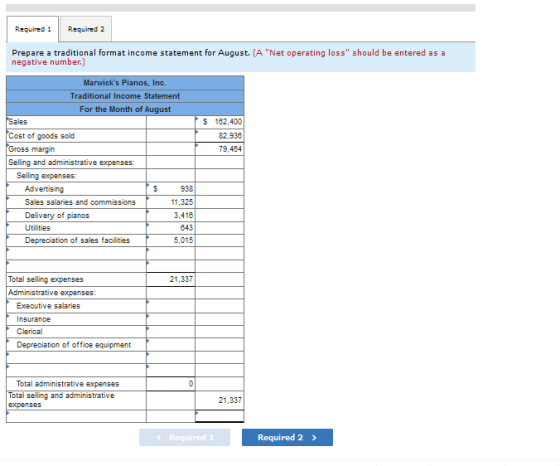
Task: Edit the Utilities amount 643
Action: [x=171, y=228]
